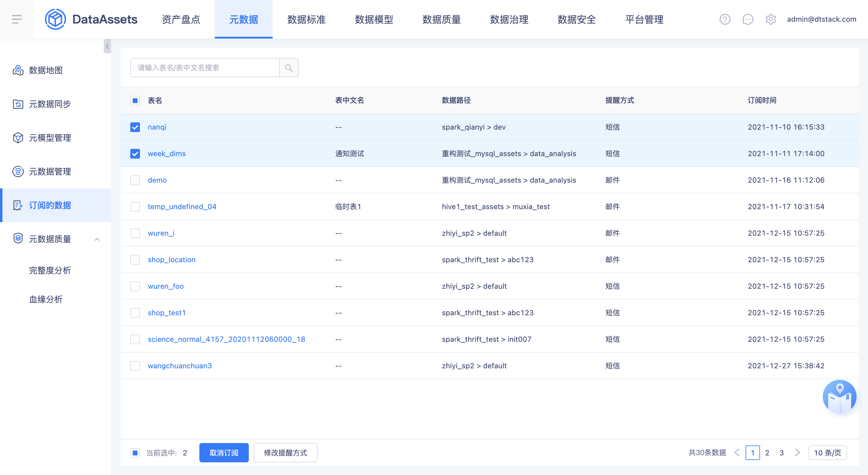Click the 数据地图 map icon

click(18, 70)
